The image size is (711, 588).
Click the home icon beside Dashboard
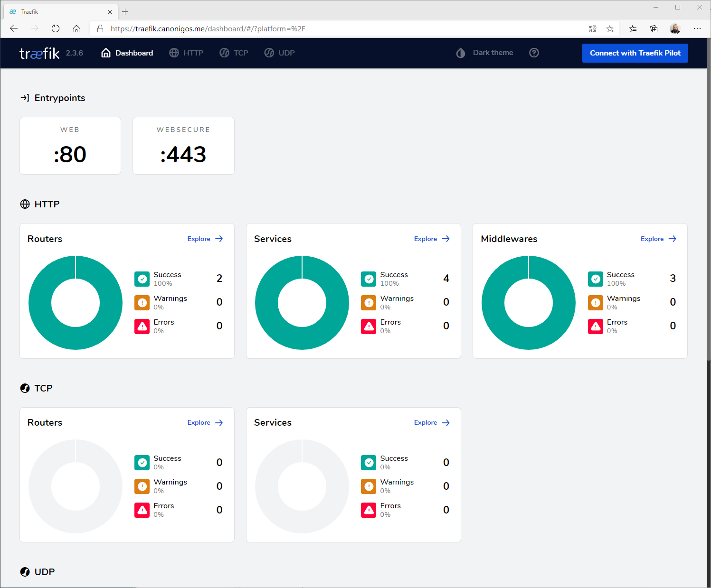tap(105, 53)
